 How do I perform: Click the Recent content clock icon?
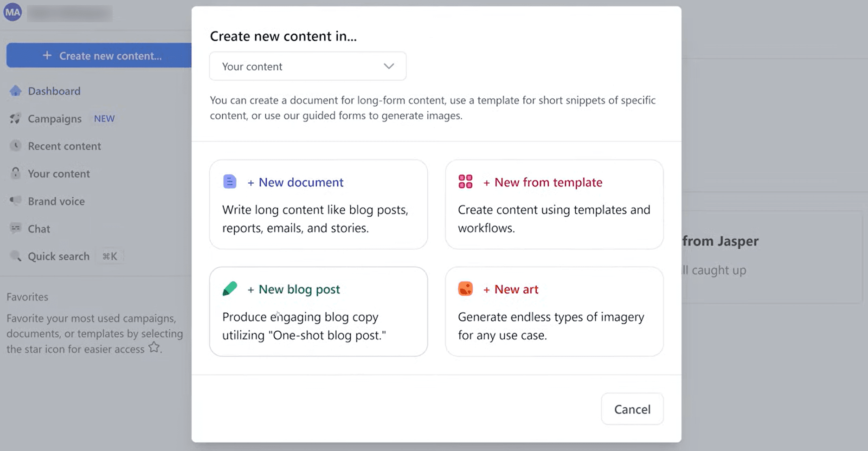16,146
